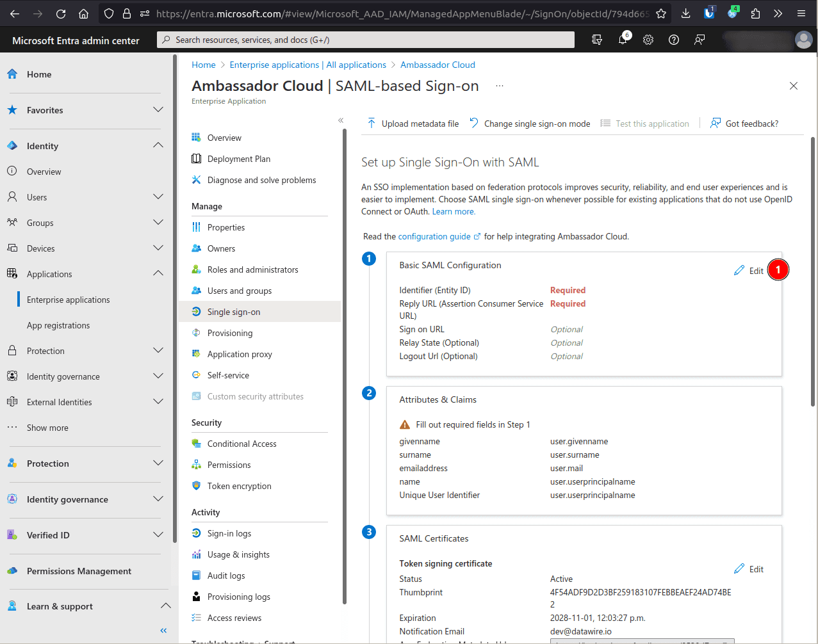Click Enterprise applications | All applications breadcrumb
818x644 pixels.
[308, 65]
